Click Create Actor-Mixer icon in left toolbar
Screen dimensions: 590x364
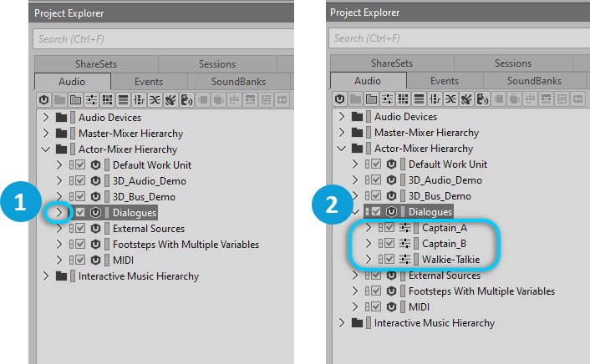click(91, 99)
